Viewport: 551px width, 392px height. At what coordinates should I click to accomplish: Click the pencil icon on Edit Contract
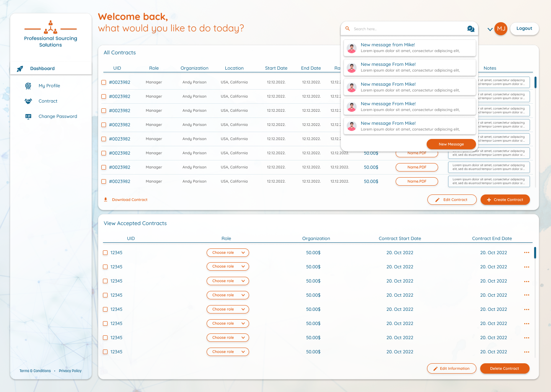(x=437, y=199)
